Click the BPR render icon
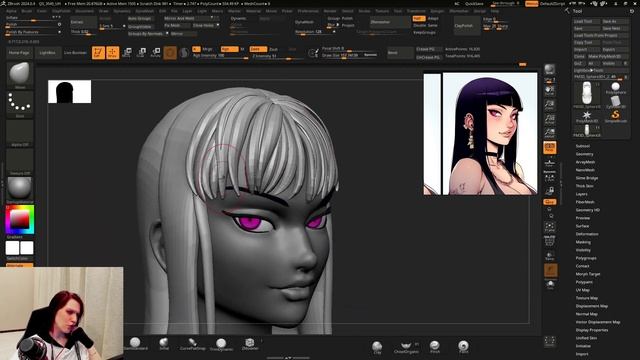The image size is (640, 360). [x=549, y=70]
